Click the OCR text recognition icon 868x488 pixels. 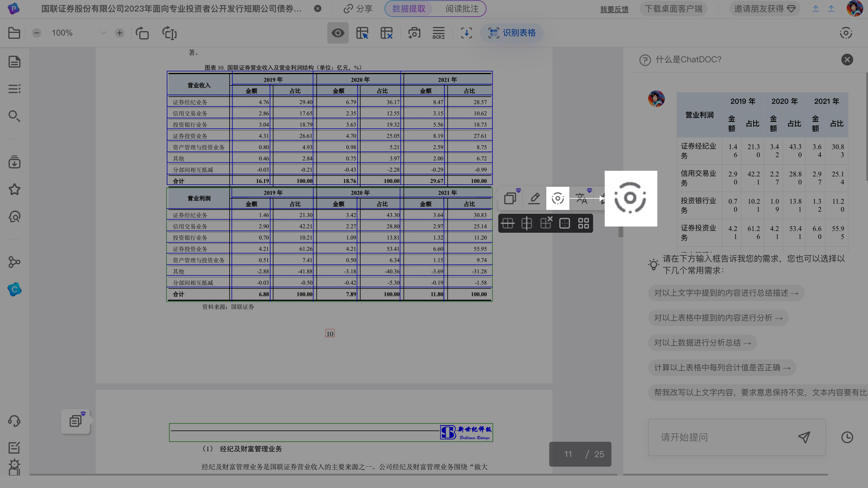click(438, 33)
